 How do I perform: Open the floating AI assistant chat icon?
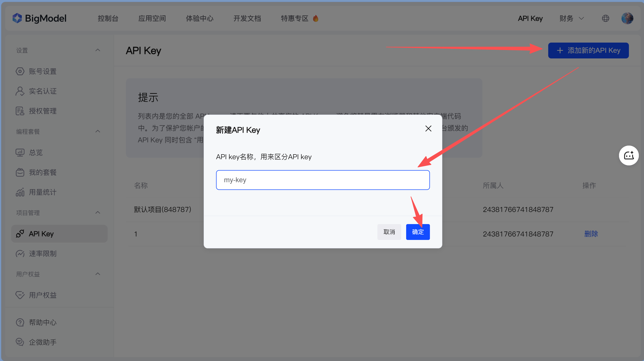[628, 155]
